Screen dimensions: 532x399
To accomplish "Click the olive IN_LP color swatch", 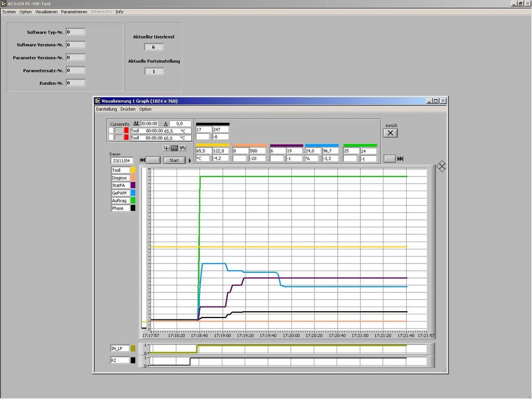I will 133,349.
